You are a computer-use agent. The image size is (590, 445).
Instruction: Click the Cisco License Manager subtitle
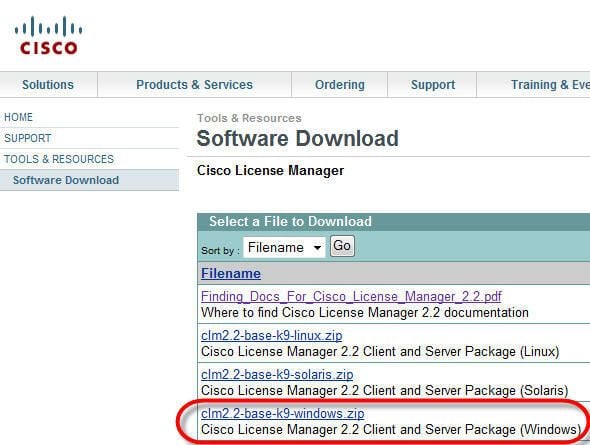[x=270, y=170]
